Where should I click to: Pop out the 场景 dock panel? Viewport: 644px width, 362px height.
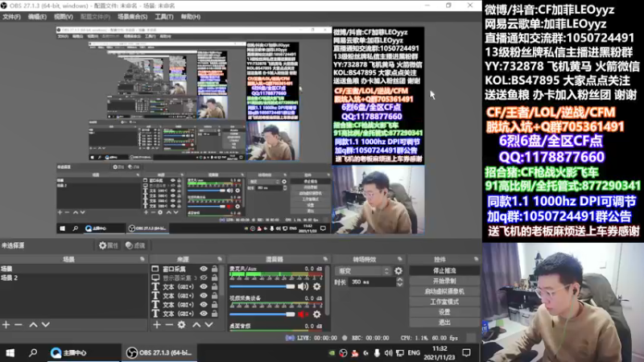click(x=142, y=259)
